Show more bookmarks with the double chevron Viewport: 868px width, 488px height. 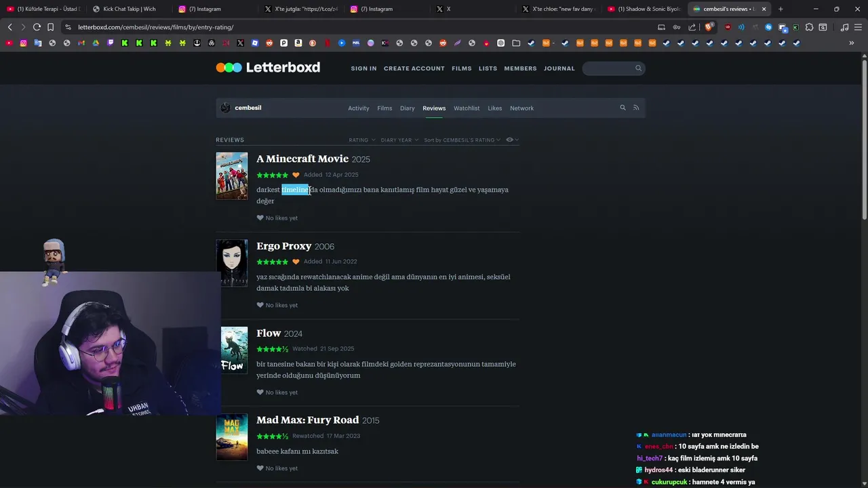[x=852, y=43]
